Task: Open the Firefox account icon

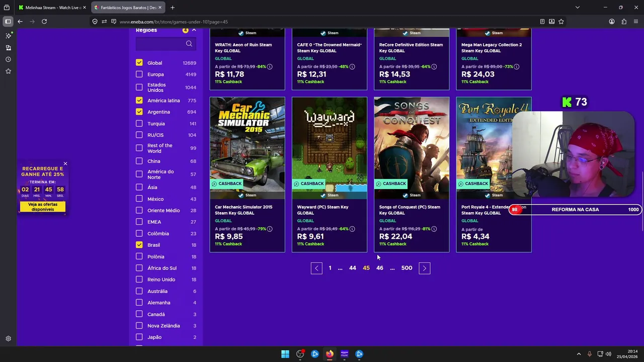Action: 612,22
